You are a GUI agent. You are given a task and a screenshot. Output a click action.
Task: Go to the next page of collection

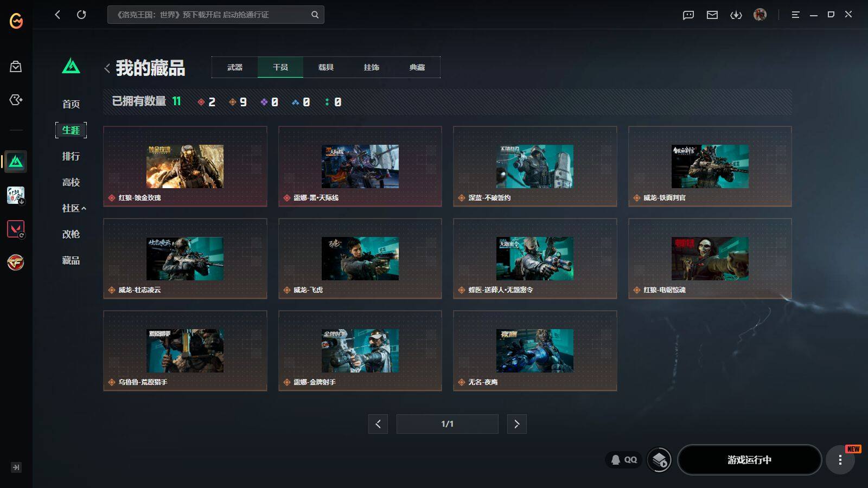point(517,424)
